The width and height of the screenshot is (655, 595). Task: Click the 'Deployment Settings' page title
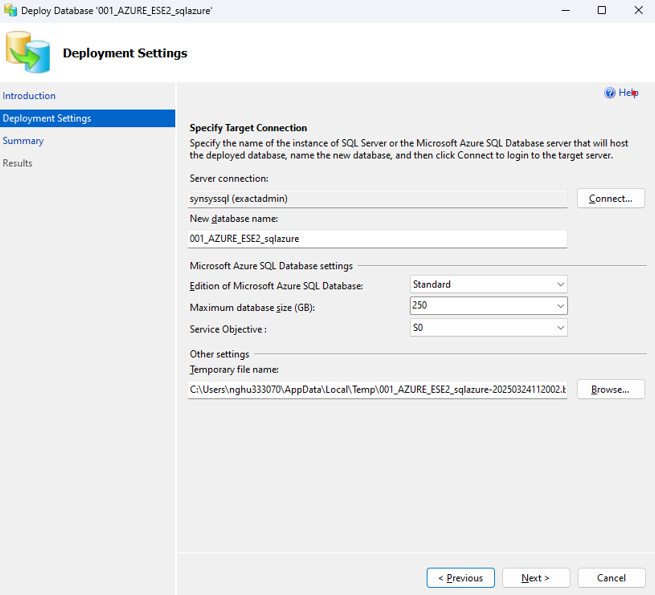[x=125, y=53]
